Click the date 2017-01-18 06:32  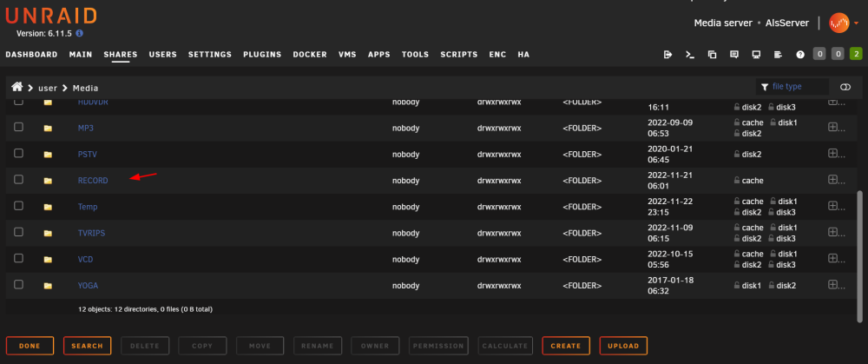(x=670, y=285)
